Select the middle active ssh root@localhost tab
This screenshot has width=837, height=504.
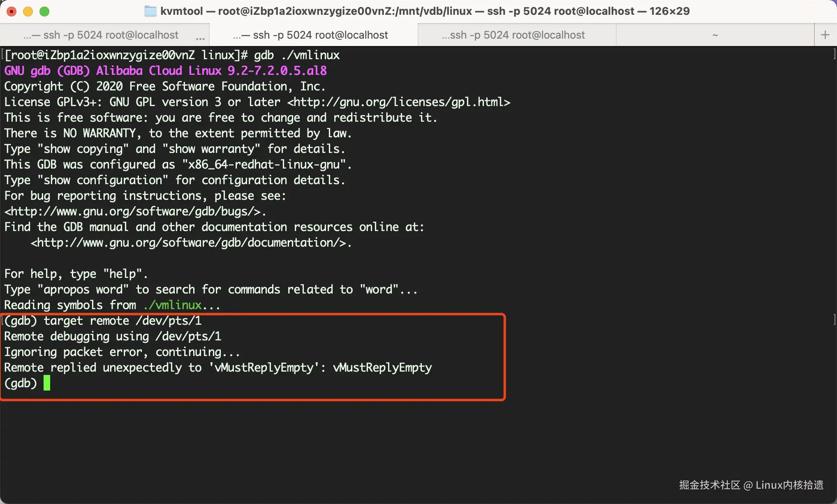coord(310,35)
